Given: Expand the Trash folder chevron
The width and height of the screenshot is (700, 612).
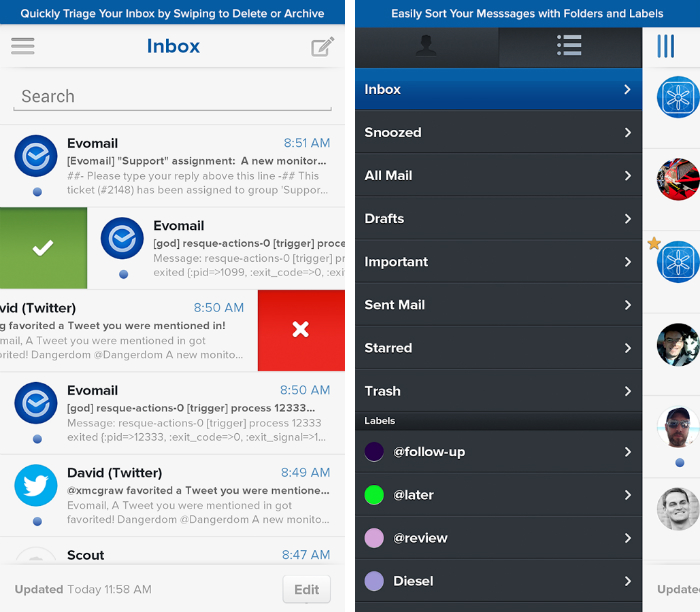Looking at the screenshot, I should pos(627,391).
